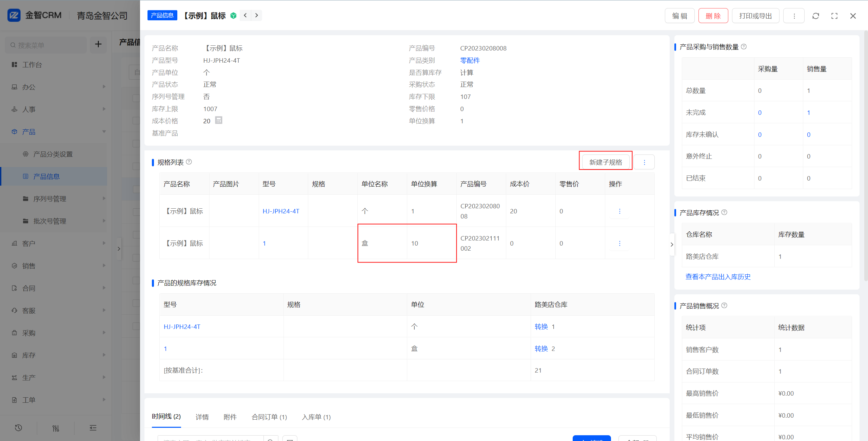Viewport: 868px width, 441px height.
Task: Click the sidebar collapse handle arrow
Action: [119, 249]
